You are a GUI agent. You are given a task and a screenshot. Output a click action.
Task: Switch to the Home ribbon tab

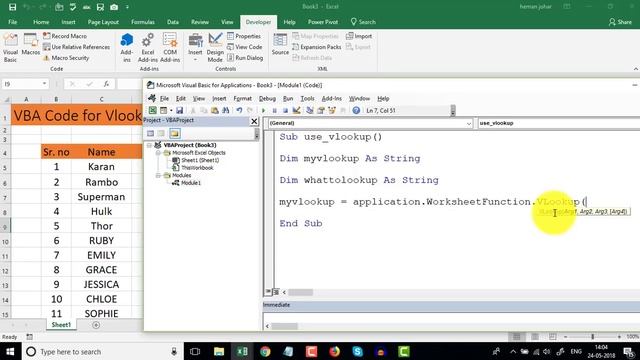(41, 22)
